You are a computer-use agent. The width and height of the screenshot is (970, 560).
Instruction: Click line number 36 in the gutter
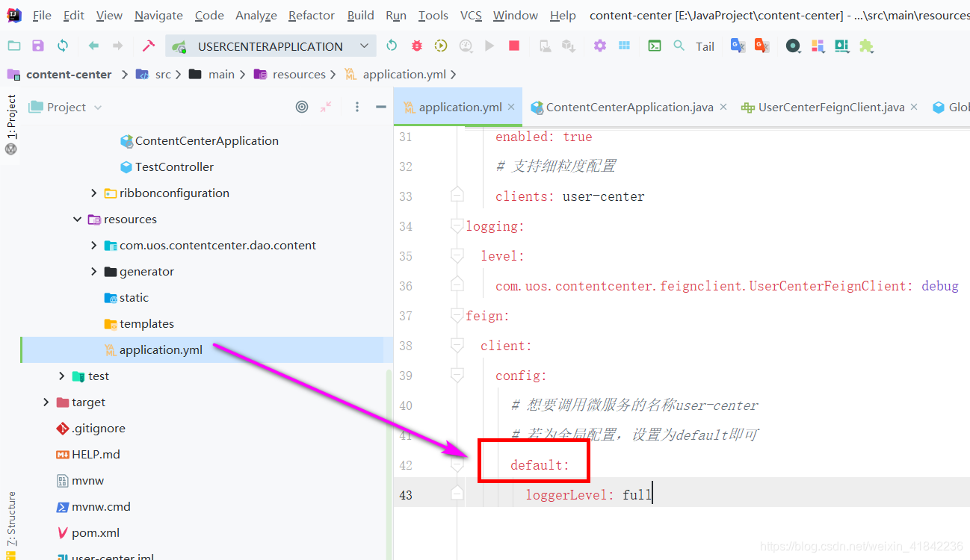coord(406,286)
